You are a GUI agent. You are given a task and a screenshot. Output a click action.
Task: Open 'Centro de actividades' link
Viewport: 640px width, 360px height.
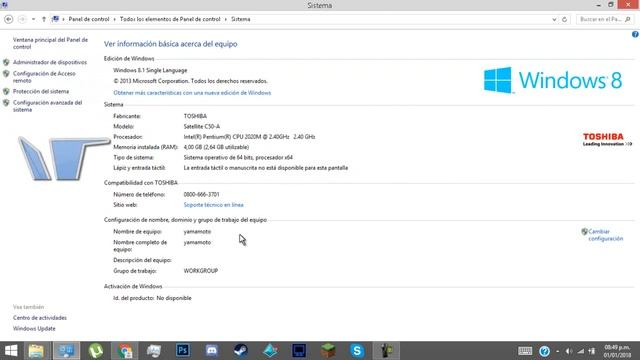click(x=40, y=318)
